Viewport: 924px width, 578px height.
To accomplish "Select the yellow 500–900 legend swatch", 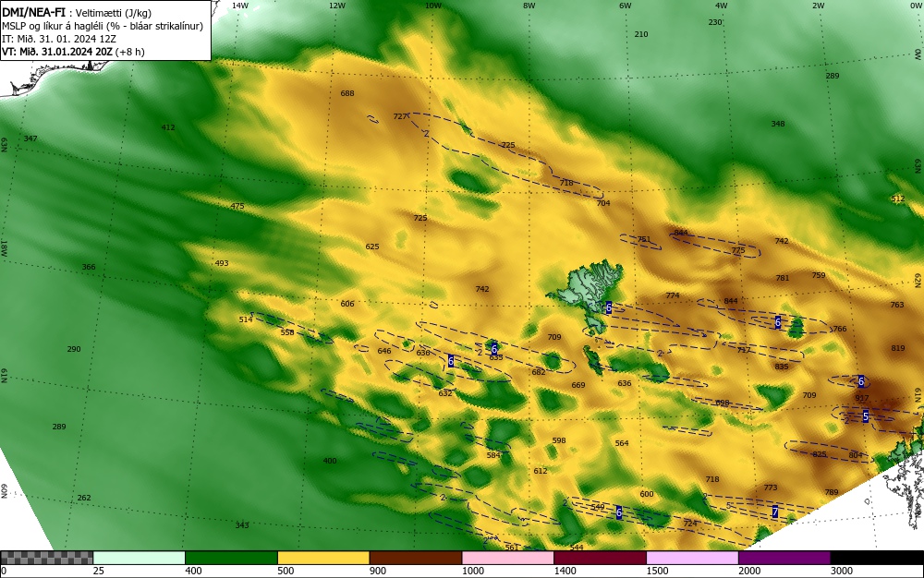I will click(323, 558).
